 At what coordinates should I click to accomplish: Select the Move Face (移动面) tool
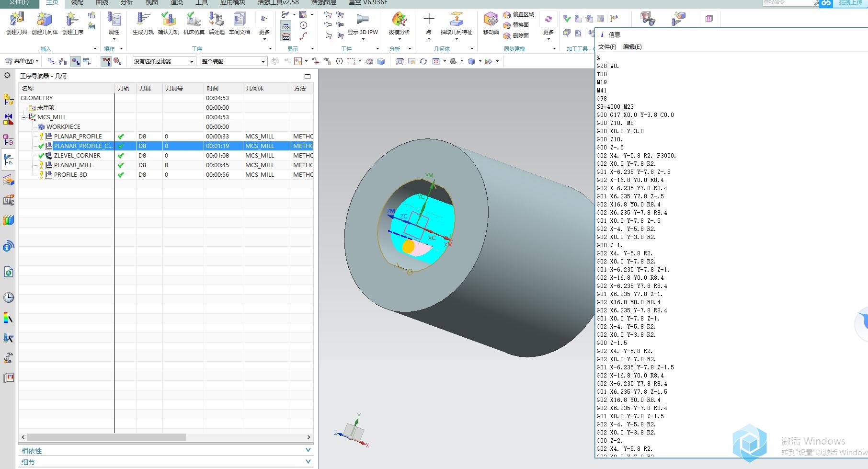click(491, 23)
